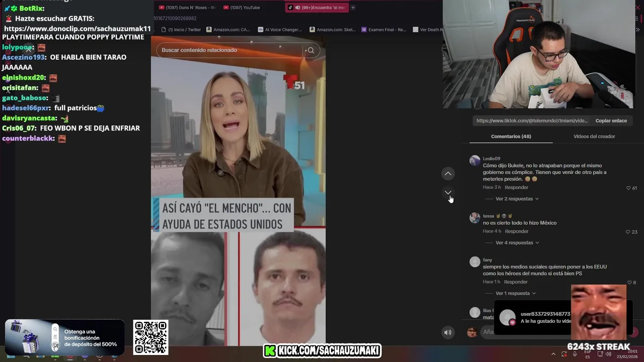Switch to the Videos del creador tab

[594, 136]
